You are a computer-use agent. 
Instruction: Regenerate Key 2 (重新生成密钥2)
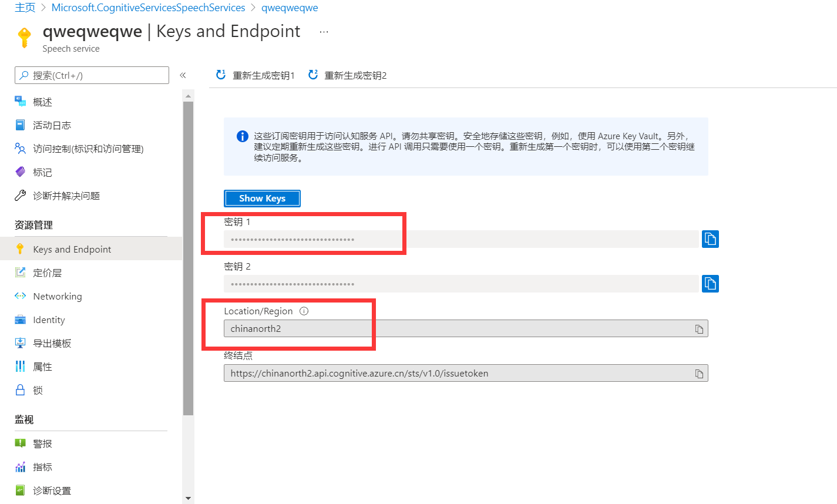(x=348, y=75)
